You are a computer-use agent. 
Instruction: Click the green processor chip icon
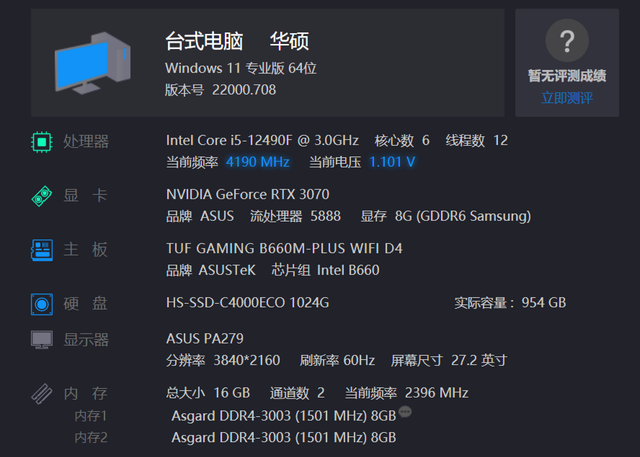click(42, 142)
